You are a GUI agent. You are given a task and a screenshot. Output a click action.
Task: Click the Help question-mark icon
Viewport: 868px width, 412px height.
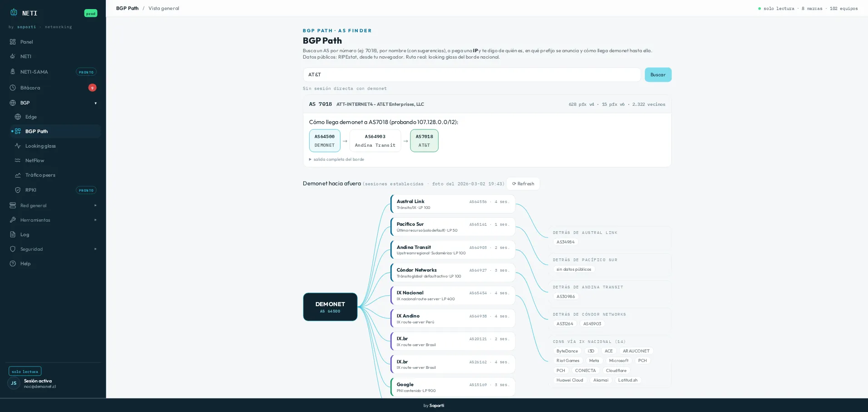pyautogui.click(x=13, y=263)
